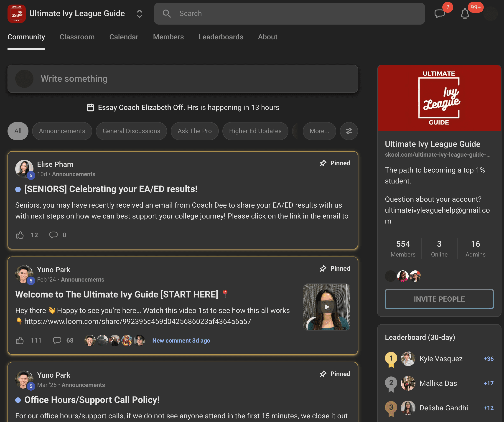This screenshot has height=422, width=504.
Task: Expand the community switcher chevrons
Action: coord(140,14)
